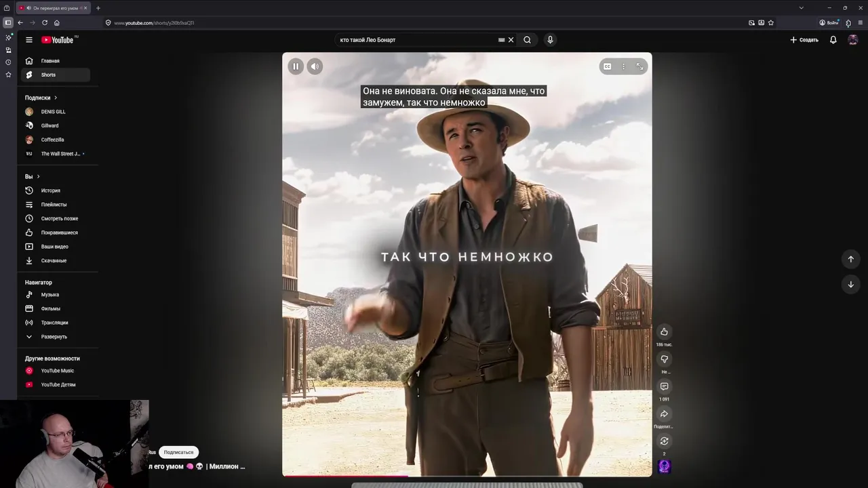Go to YouTube home via logo
The width and height of the screenshot is (868, 488).
[x=58, y=40]
